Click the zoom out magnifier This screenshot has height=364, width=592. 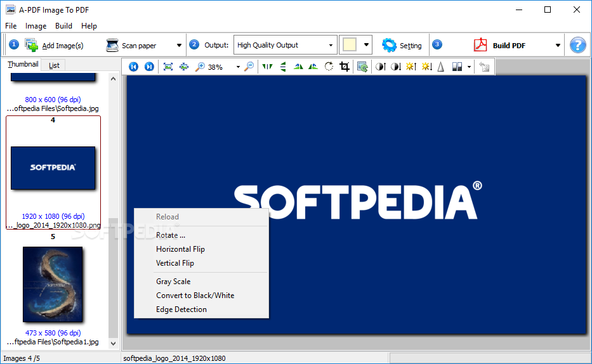(249, 67)
